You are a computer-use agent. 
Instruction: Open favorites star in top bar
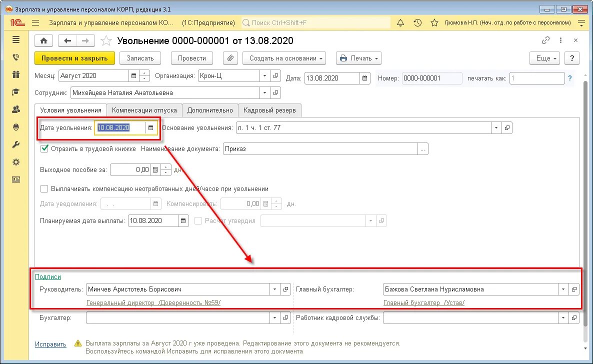tap(434, 22)
